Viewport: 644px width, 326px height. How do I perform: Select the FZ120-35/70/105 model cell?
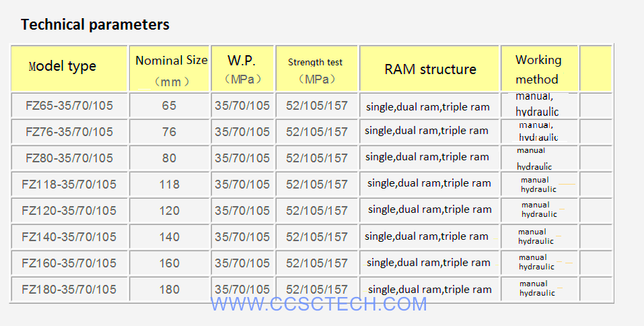tap(69, 211)
